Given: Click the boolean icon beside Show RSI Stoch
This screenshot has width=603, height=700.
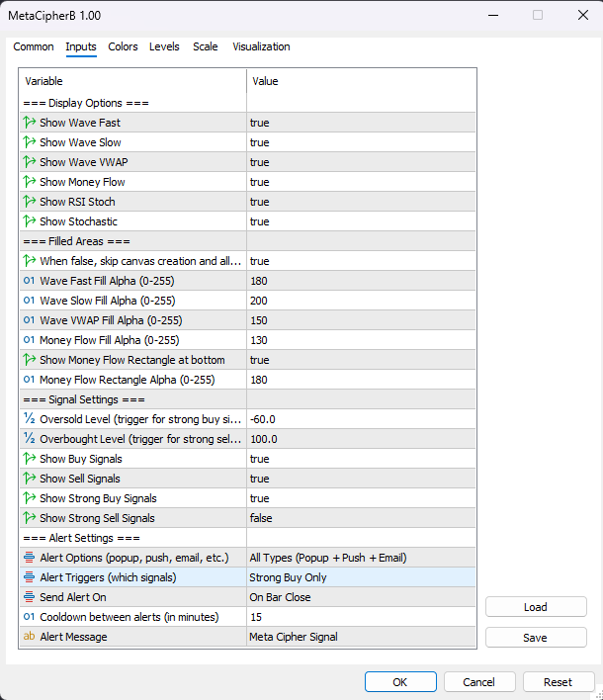Looking at the screenshot, I should pyautogui.click(x=30, y=202).
